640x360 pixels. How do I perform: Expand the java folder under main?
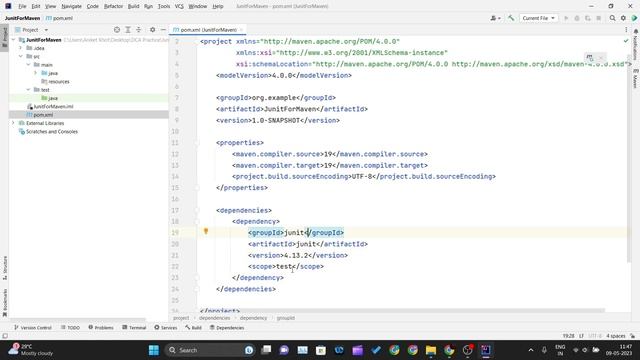(36, 73)
